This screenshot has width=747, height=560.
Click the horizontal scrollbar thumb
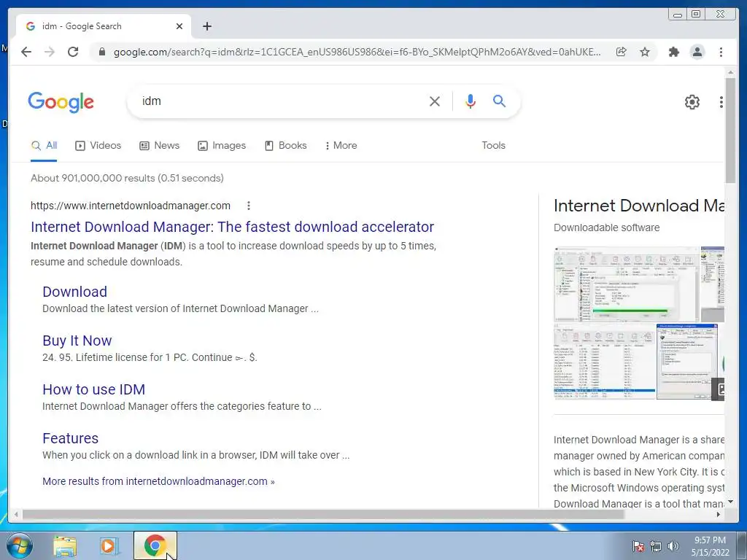(323, 514)
